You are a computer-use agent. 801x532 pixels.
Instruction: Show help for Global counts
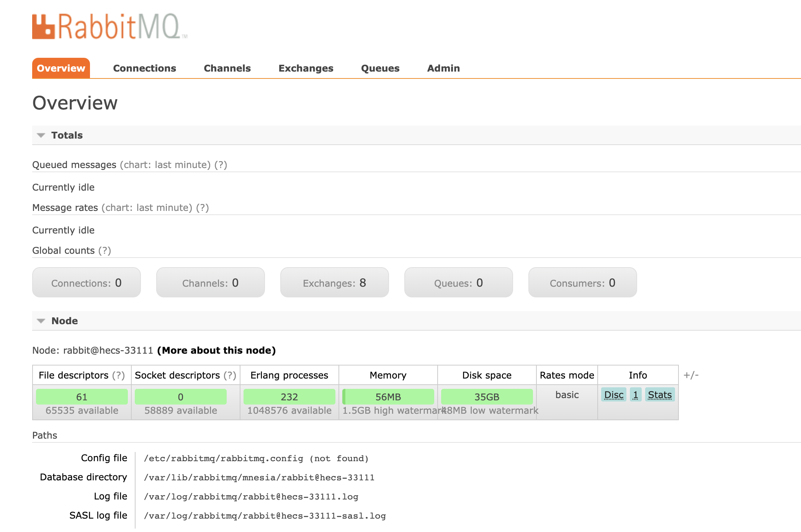coord(105,250)
